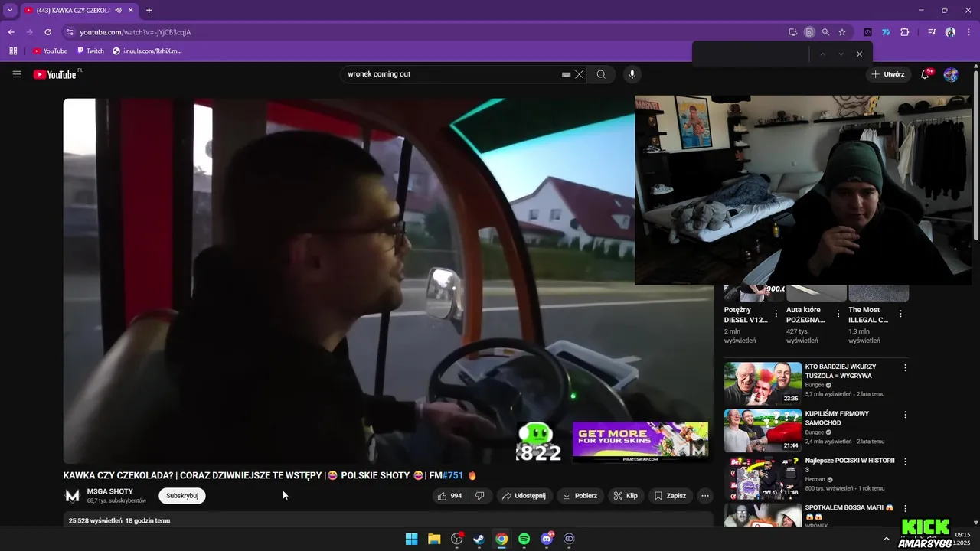Open Windows Start menu on taskbar
980x551 pixels.
411,539
